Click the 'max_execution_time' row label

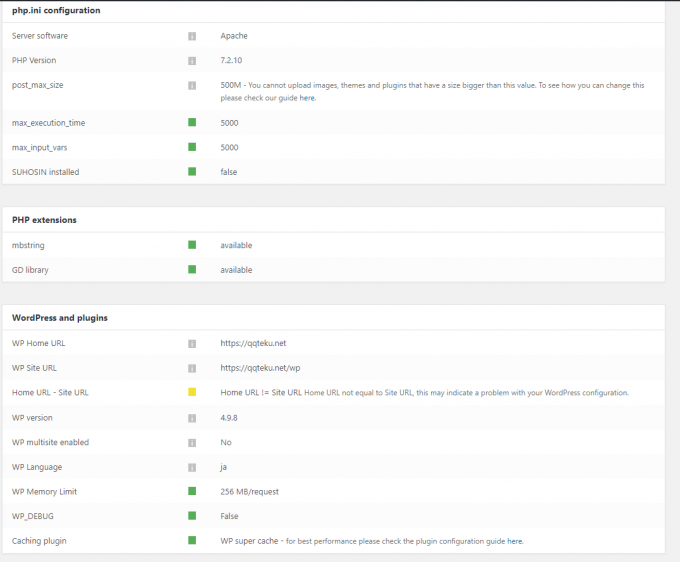pos(48,123)
